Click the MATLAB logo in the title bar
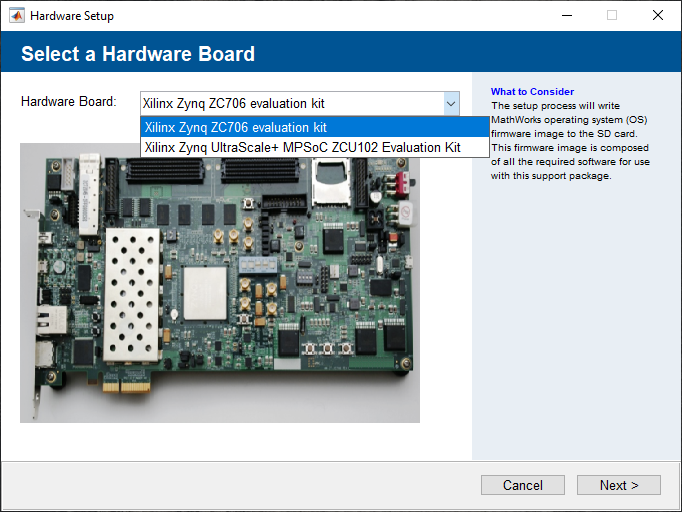 [17, 16]
